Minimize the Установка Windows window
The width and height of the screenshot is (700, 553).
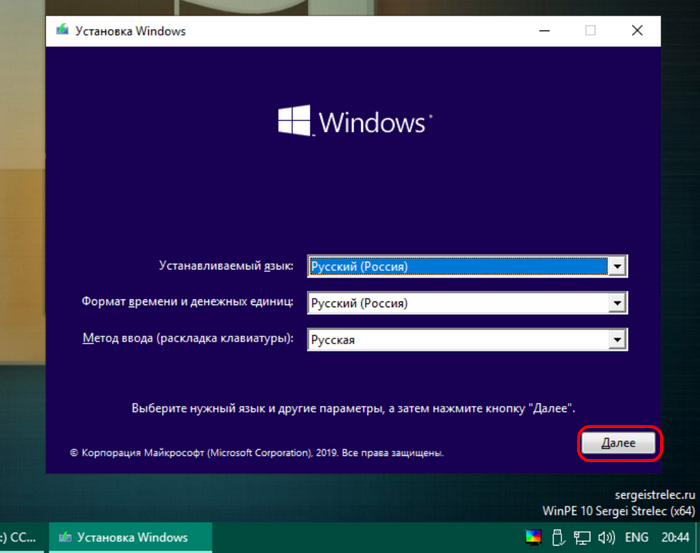coord(544,30)
